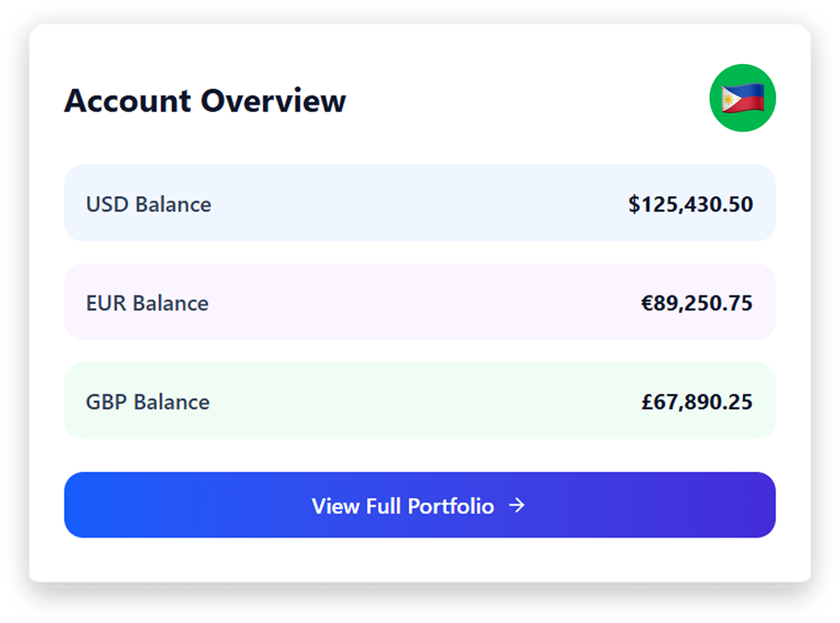Image resolution: width=840 pixels, height=623 pixels.
Task: Click the Philippine flag icon
Action: coord(742,98)
